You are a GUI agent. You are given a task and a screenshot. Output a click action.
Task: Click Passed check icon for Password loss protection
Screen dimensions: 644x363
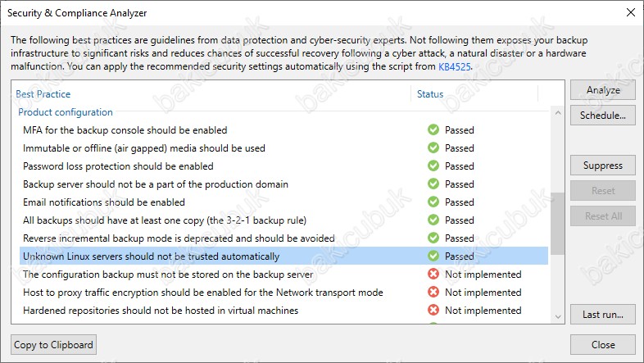point(433,166)
